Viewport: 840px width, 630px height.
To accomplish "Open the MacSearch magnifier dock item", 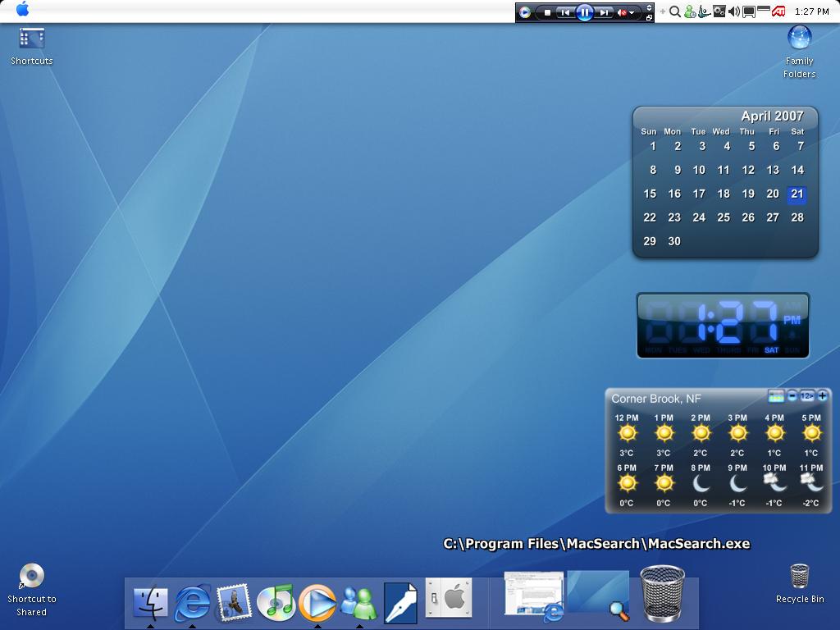I will (598, 595).
